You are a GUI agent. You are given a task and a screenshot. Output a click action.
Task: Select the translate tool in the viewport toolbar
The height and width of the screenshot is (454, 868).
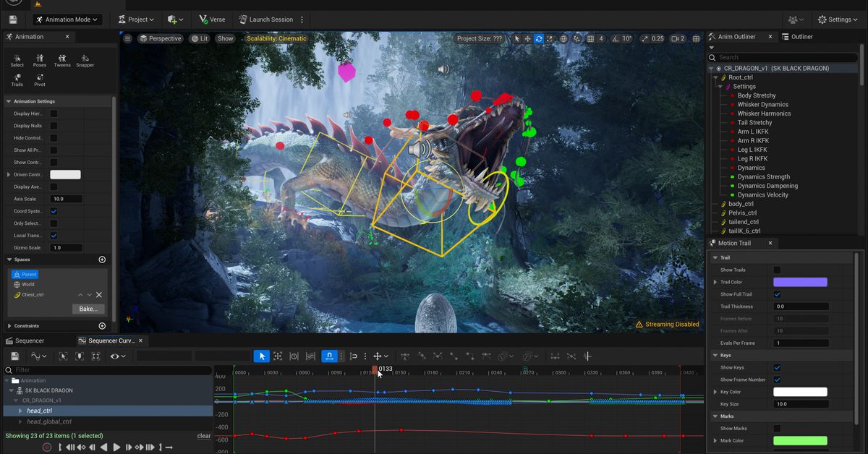pos(527,38)
